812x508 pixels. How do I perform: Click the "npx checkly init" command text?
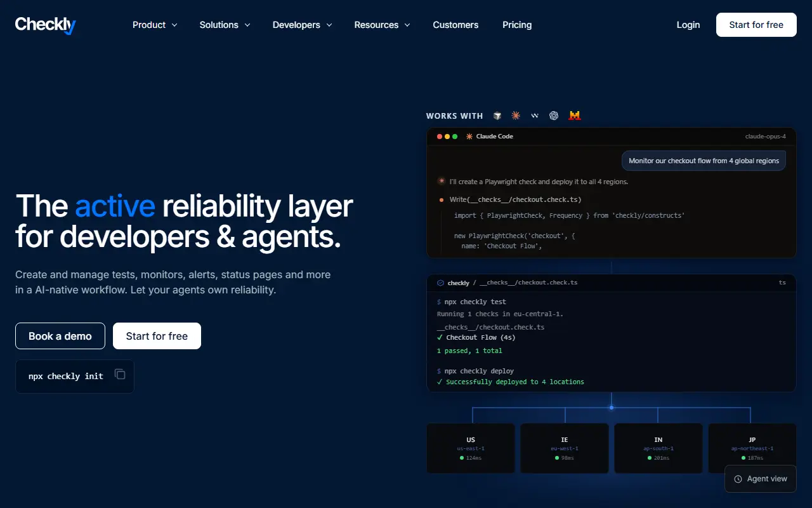click(x=66, y=376)
